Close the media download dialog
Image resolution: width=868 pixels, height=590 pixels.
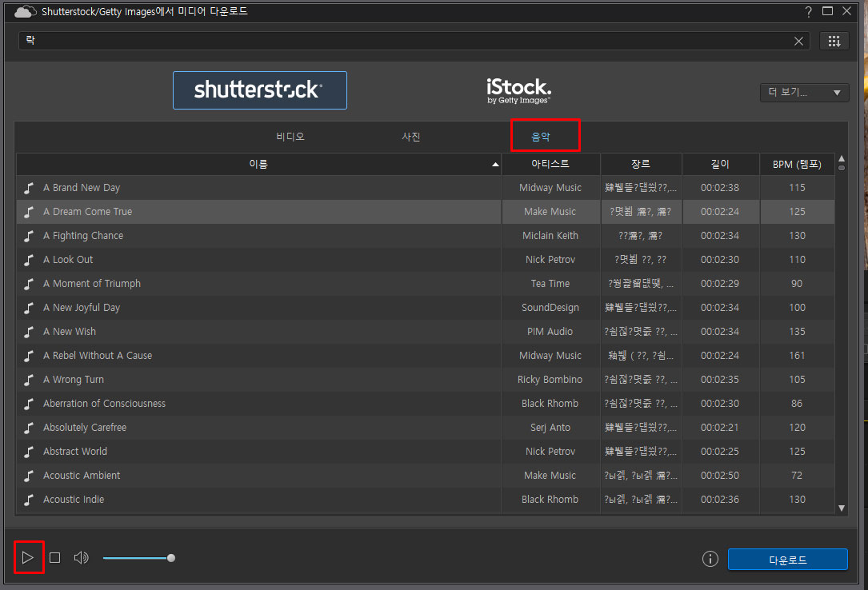pos(847,10)
